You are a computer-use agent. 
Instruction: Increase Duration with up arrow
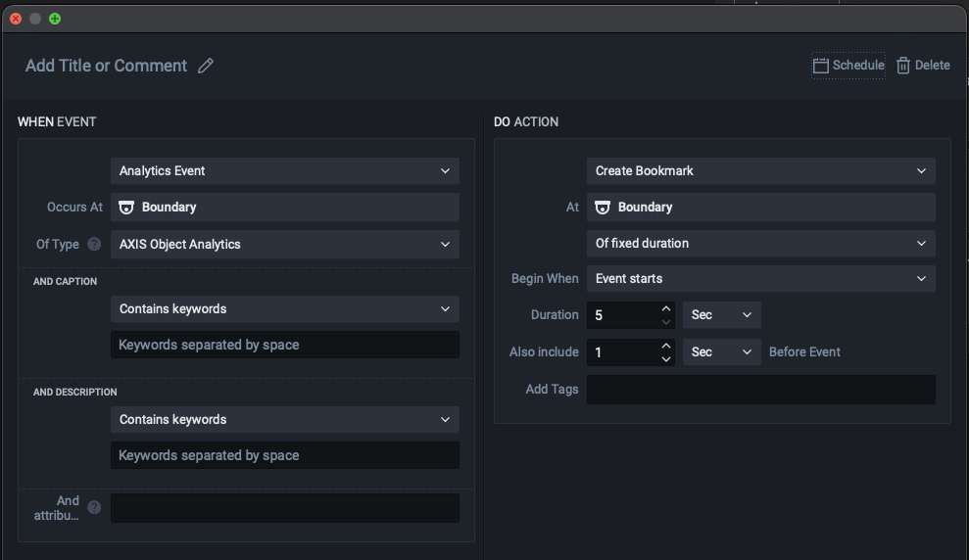point(665,308)
